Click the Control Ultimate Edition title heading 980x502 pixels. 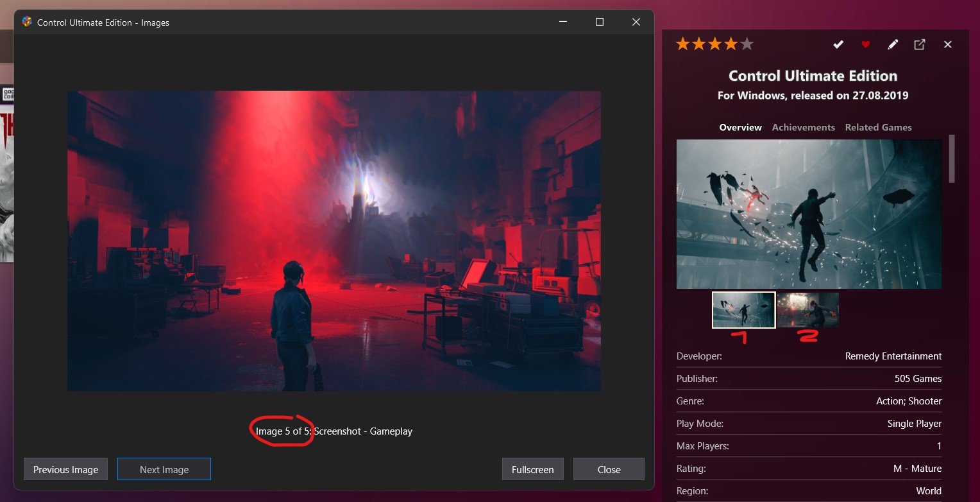(813, 76)
